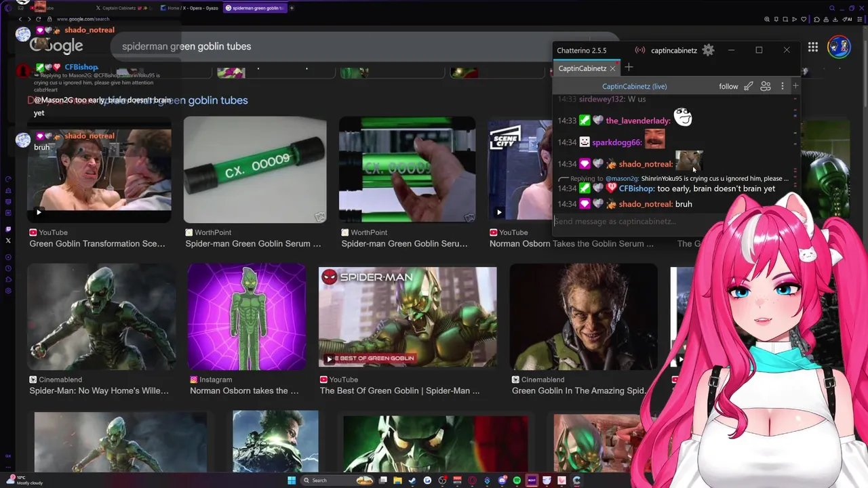Reload the browser page

pyautogui.click(x=38, y=19)
